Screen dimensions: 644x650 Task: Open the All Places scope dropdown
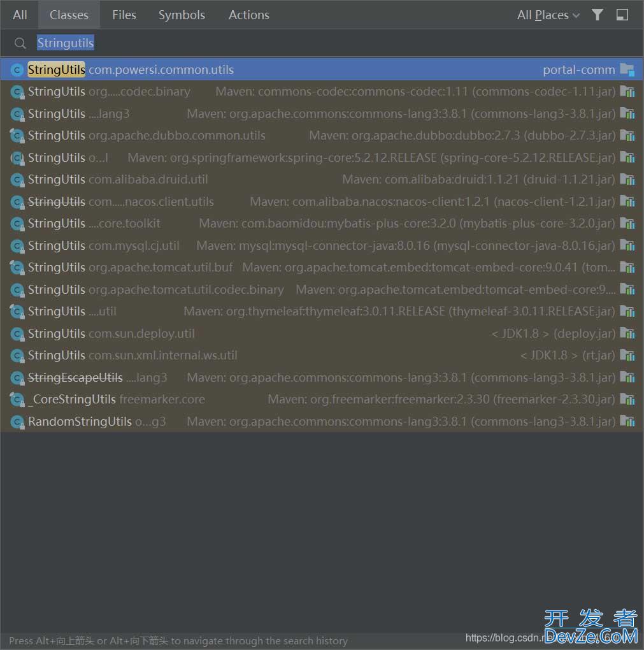(548, 15)
